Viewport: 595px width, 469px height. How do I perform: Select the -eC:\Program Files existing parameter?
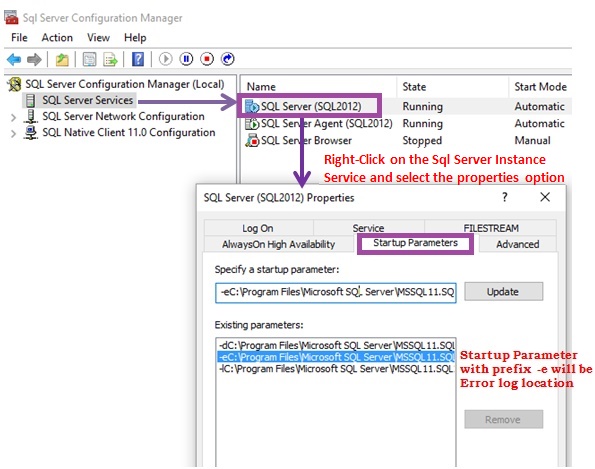[336, 357]
